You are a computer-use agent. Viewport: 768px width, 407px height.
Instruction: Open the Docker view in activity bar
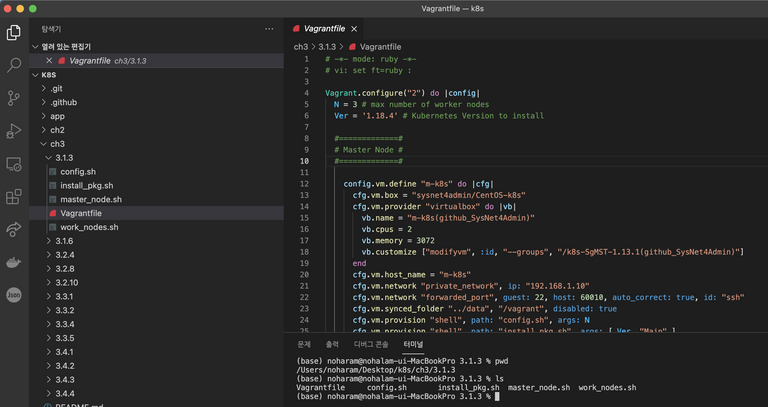14,262
